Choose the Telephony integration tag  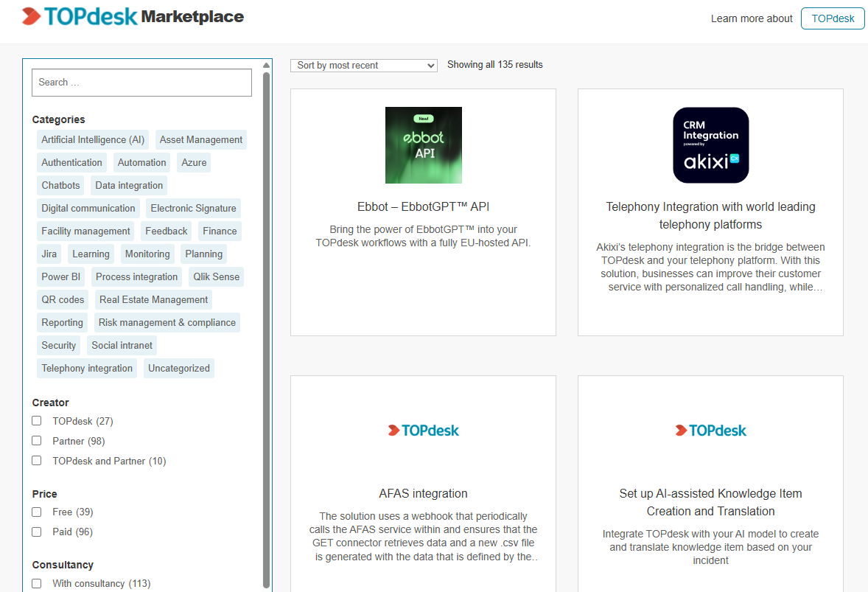pyautogui.click(x=87, y=369)
